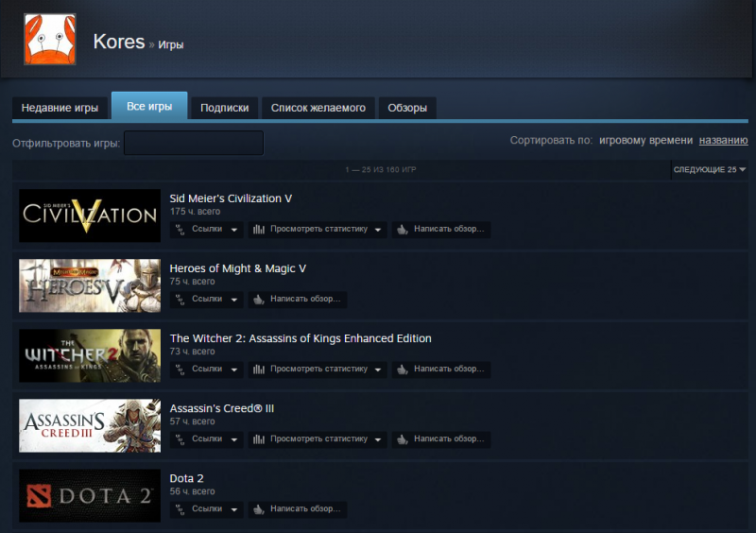Click the links icon for The Witcher 2
756x533 pixels.
[x=180, y=370]
